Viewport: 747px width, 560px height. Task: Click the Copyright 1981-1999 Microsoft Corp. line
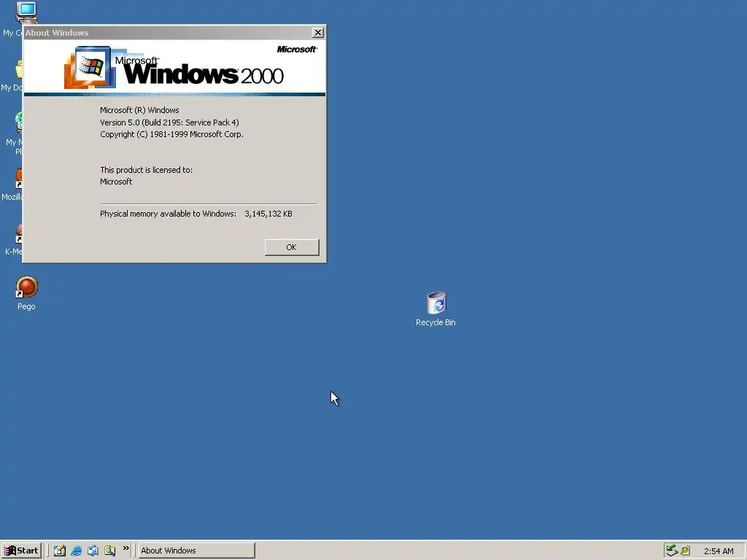point(171,134)
